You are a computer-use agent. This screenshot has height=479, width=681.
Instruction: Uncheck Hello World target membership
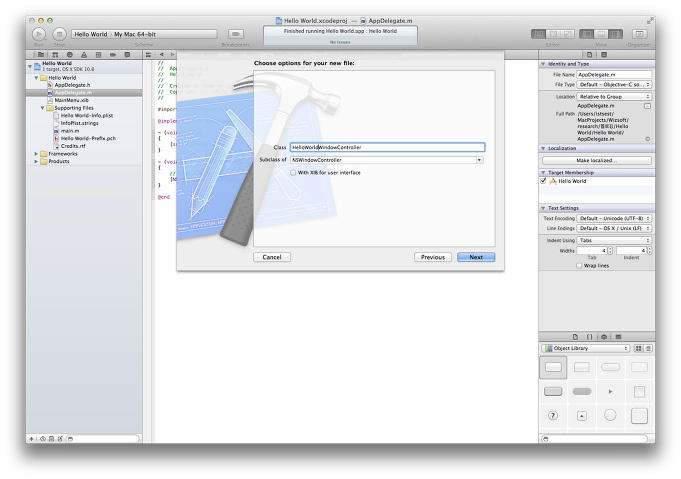[543, 181]
